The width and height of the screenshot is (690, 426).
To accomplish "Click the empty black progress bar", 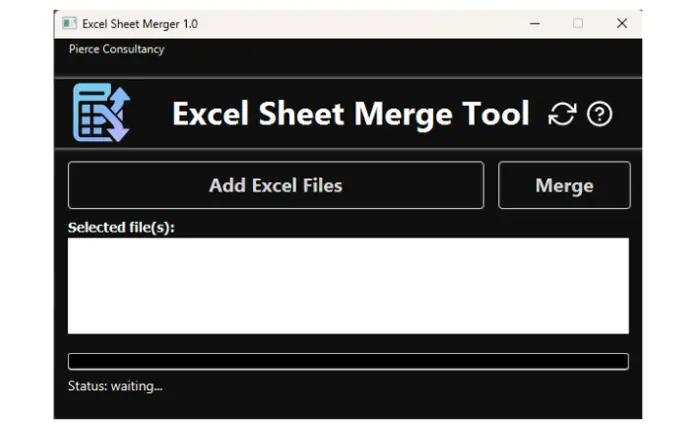I will click(348, 361).
